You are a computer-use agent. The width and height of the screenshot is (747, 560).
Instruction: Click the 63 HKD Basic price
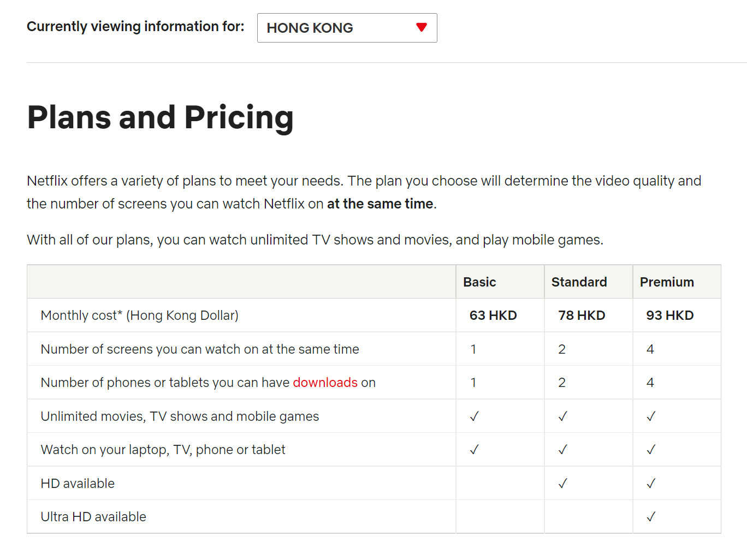pos(493,315)
